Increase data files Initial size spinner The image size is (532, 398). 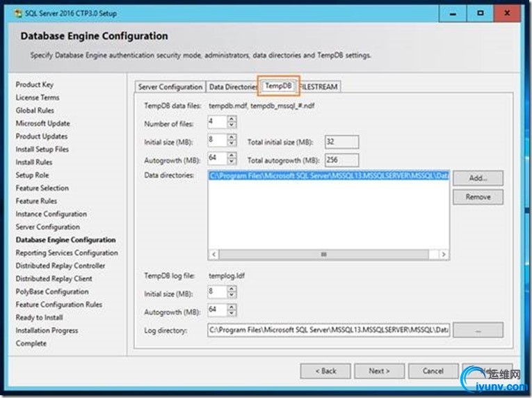click(x=232, y=137)
